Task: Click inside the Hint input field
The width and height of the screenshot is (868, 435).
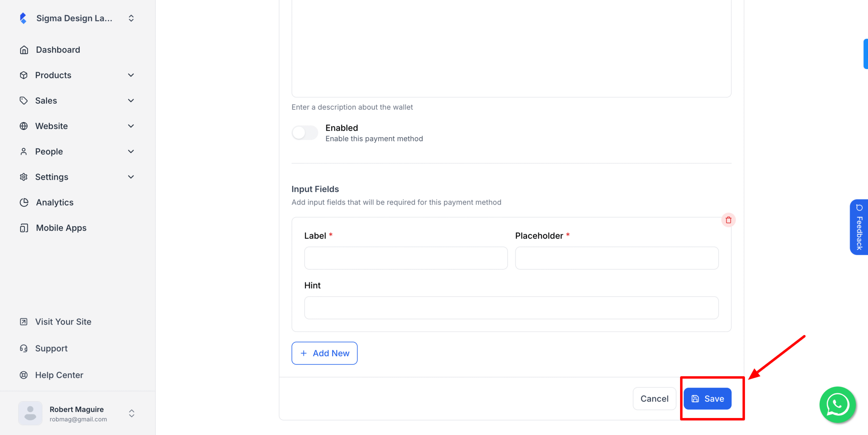Action: pyautogui.click(x=511, y=307)
